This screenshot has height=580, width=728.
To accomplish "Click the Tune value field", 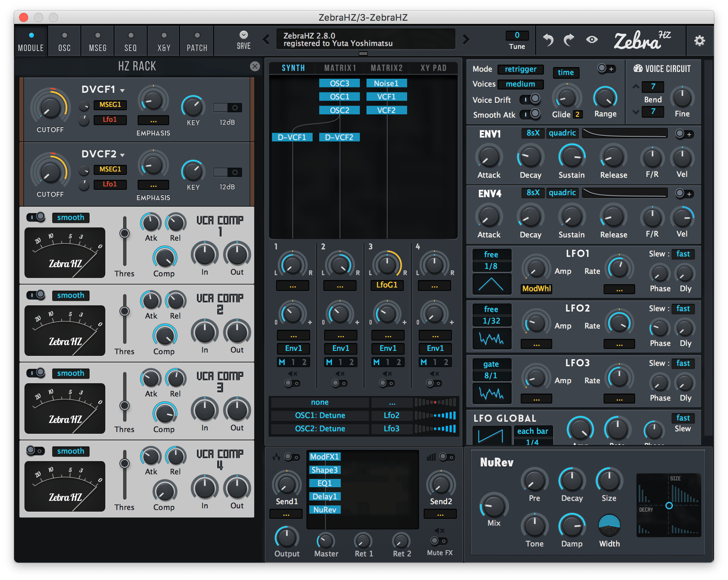I will coord(517,35).
